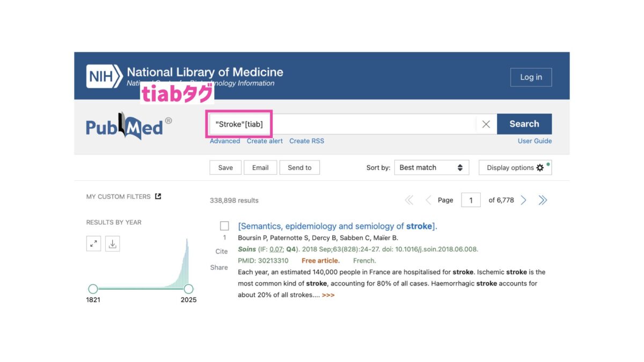Open My Custom Filters external link icon

pyautogui.click(x=157, y=196)
